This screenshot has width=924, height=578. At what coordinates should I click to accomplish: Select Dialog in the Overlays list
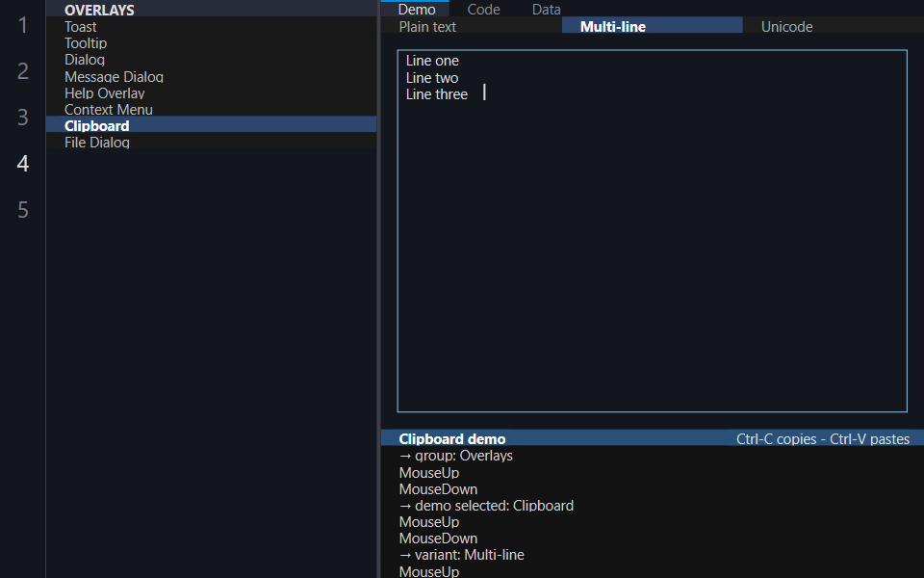(x=211, y=60)
